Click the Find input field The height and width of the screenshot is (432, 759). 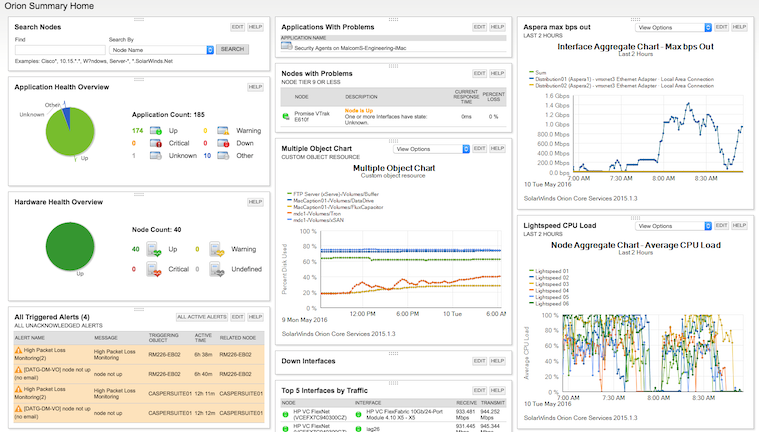[x=60, y=50]
